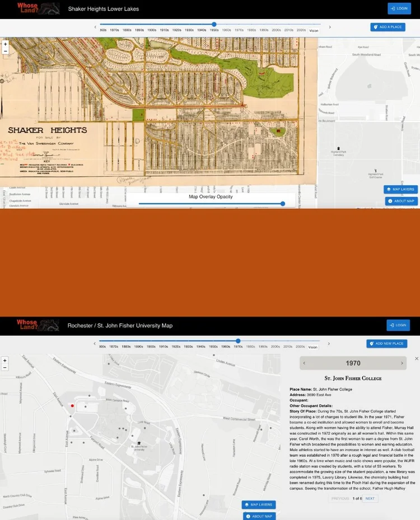The image size is (420, 520).
Task: Click the Shaker Heights timeline slider handle
Action: (x=214, y=24)
